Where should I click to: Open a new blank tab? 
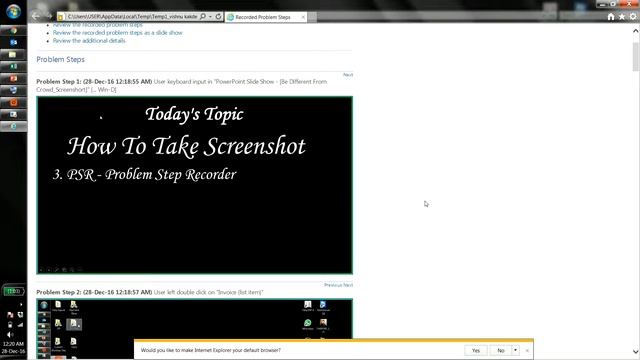pyautogui.click(x=312, y=17)
